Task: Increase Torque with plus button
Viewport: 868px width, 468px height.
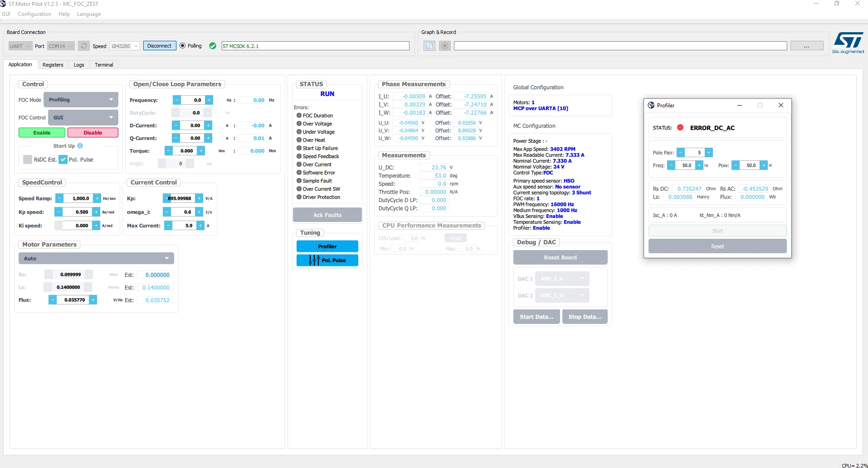Action: tap(201, 151)
